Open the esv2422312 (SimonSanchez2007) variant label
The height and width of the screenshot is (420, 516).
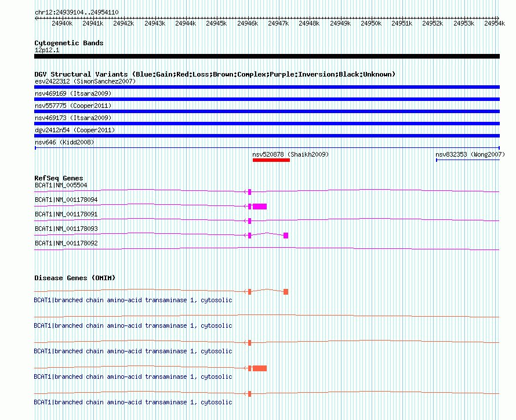[85, 81]
